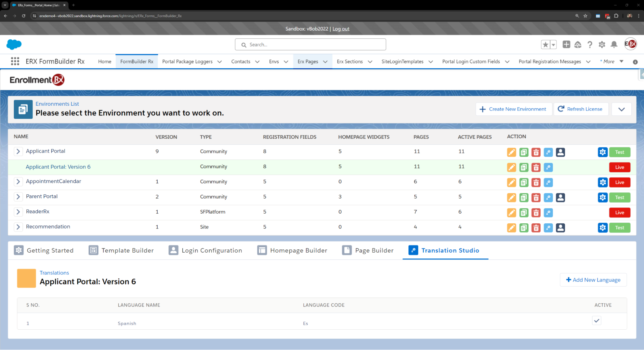The width and height of the screenshot is (644, 350).
Task: Click the Create New Environment button
Action: (x=514, y=109)
